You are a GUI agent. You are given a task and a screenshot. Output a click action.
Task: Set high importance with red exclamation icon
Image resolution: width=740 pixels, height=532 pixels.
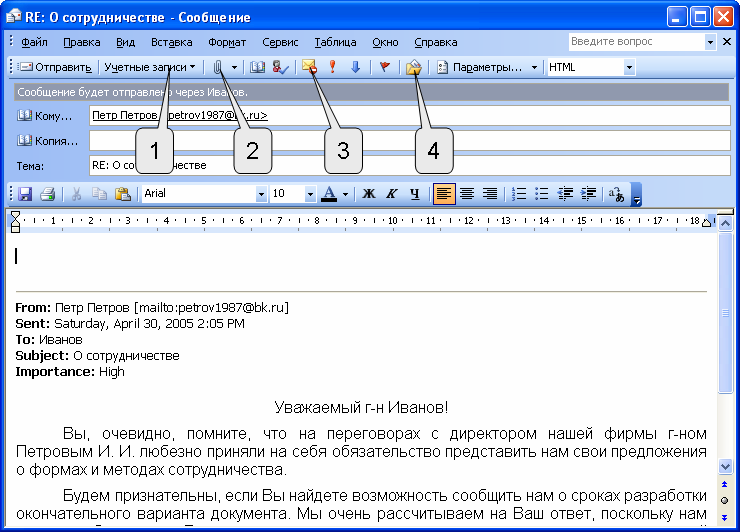pos(333,67)
